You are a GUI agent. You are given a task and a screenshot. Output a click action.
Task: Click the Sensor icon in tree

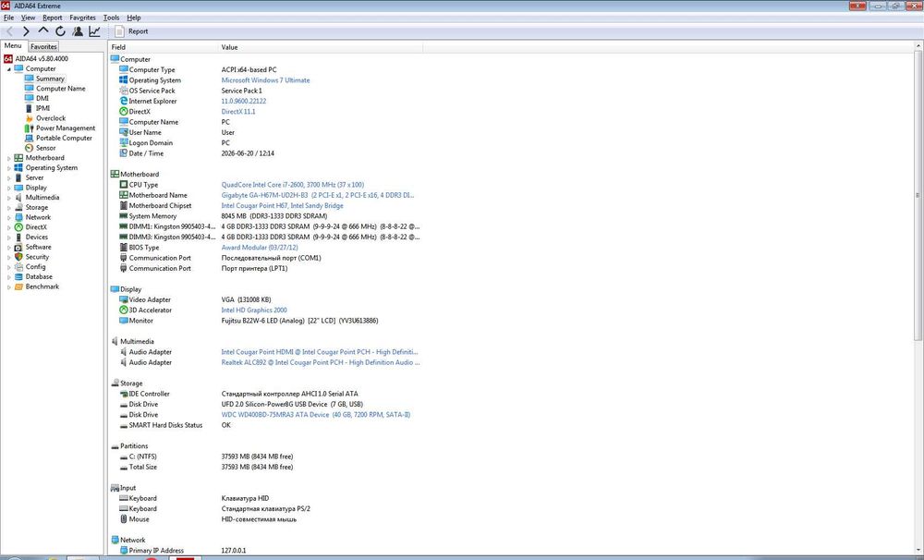pyautogui.click(x=29, y=148)
